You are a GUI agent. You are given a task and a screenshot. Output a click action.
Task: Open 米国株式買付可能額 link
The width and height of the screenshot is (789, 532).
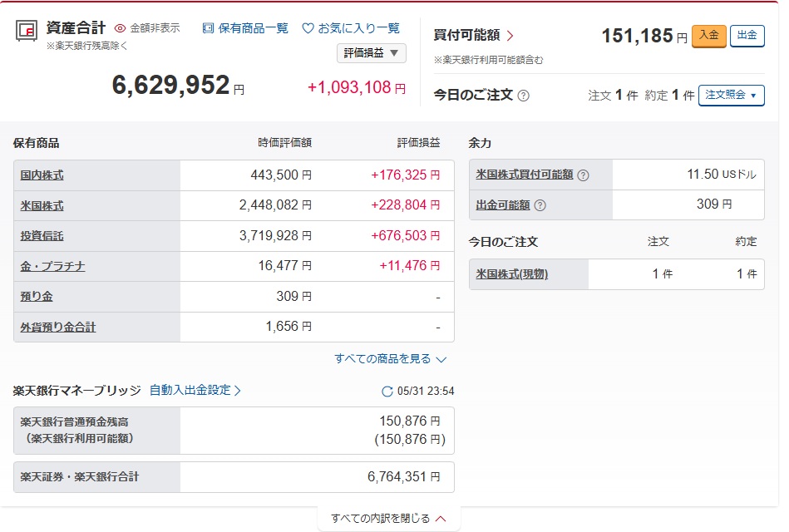coord(525,175)
